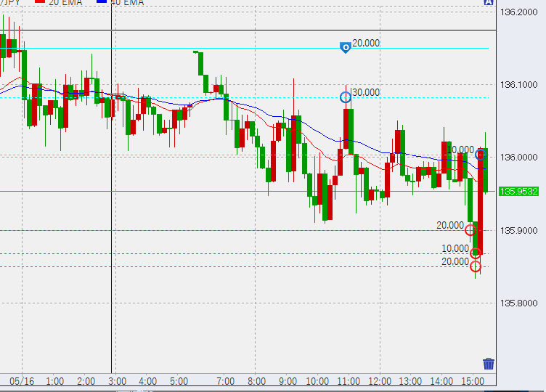This screenshot has height=392, width=546.
Task: Select the lowest red 20,000 circle marker
Action: click(x=476, y=266)
